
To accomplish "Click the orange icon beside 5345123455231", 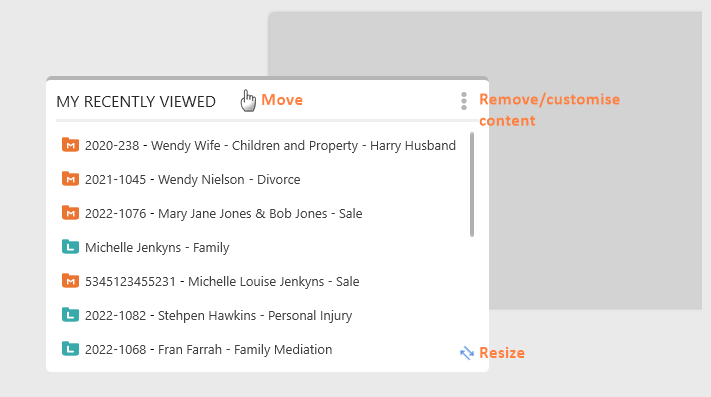I will coord(70,281).
